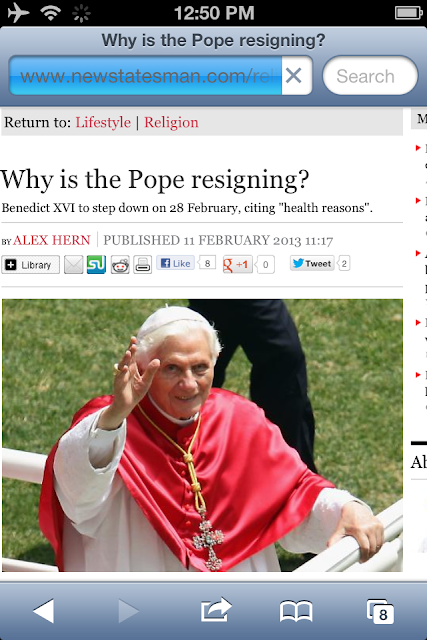Tap the Pope photo

pyautogui.click(x=202, y=435)
